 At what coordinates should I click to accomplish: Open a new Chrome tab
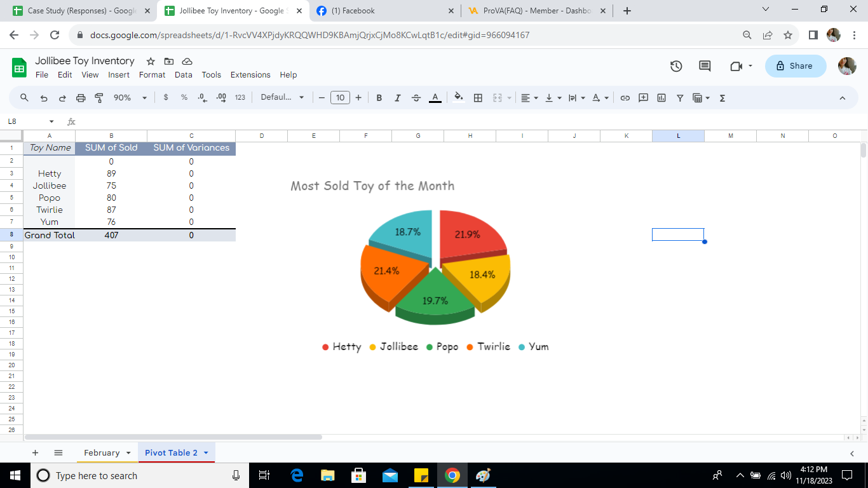tap(627, 11)
